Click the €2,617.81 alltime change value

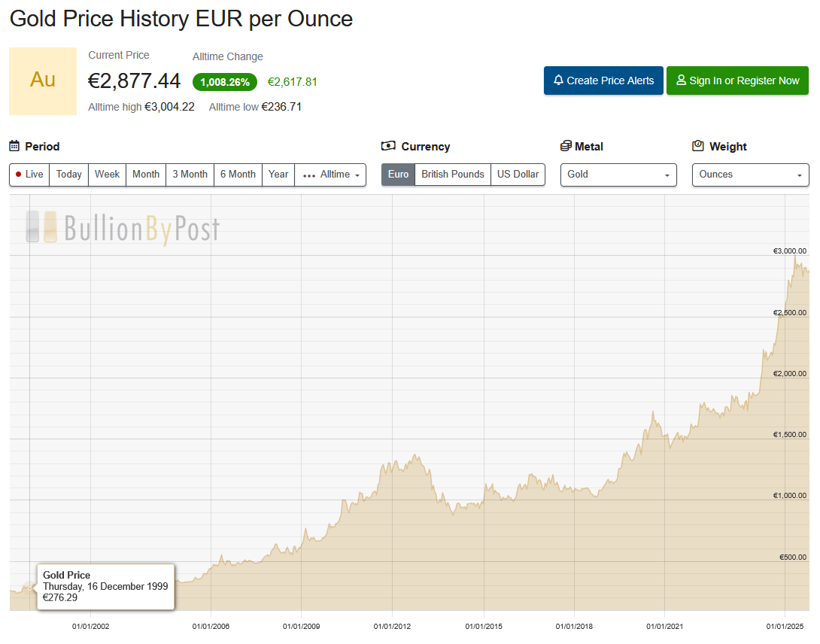pyautogui.click(x=293, y=82)
